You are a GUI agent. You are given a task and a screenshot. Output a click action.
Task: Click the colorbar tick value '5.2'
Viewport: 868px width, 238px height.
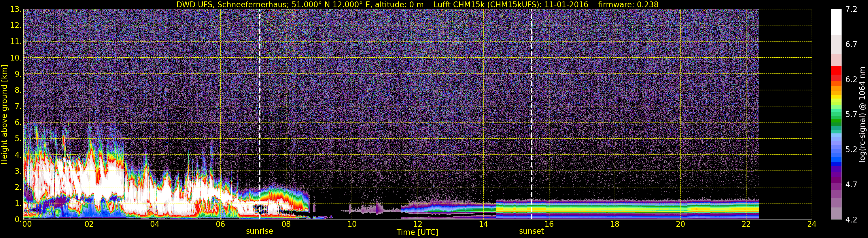(851, 150)
